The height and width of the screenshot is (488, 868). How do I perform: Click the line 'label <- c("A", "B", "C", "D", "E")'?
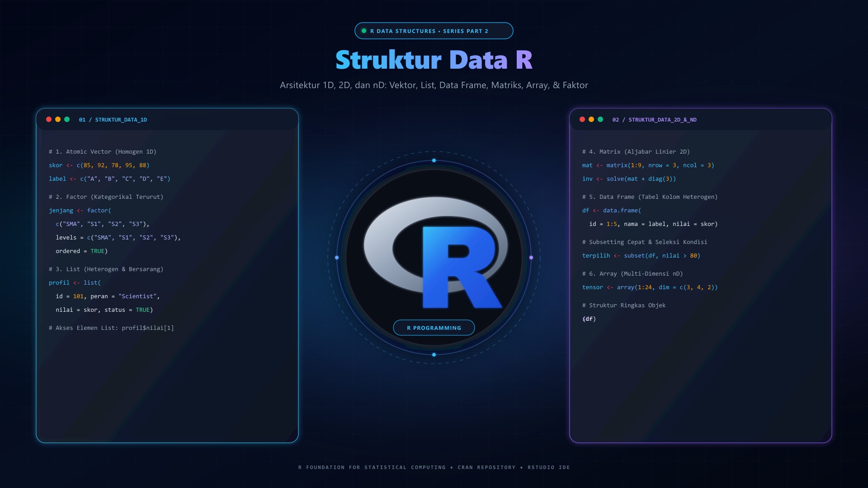tap(109, 179)
